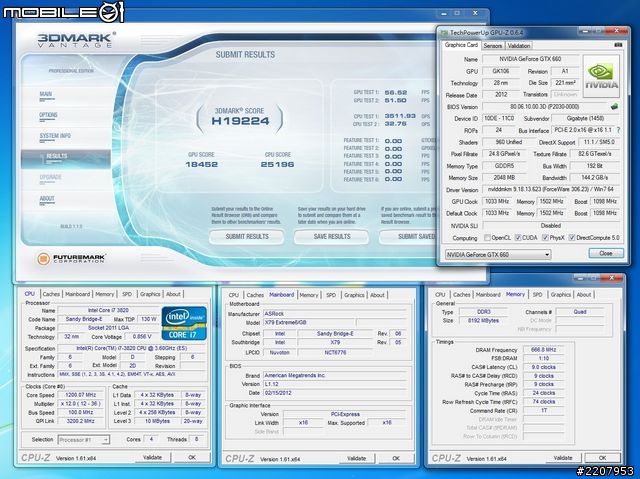Image resolution: width=640 pixels, height=479 pixels.
Task: Click the SUBMIT SAVED button
Action: (x=408, y=237)
